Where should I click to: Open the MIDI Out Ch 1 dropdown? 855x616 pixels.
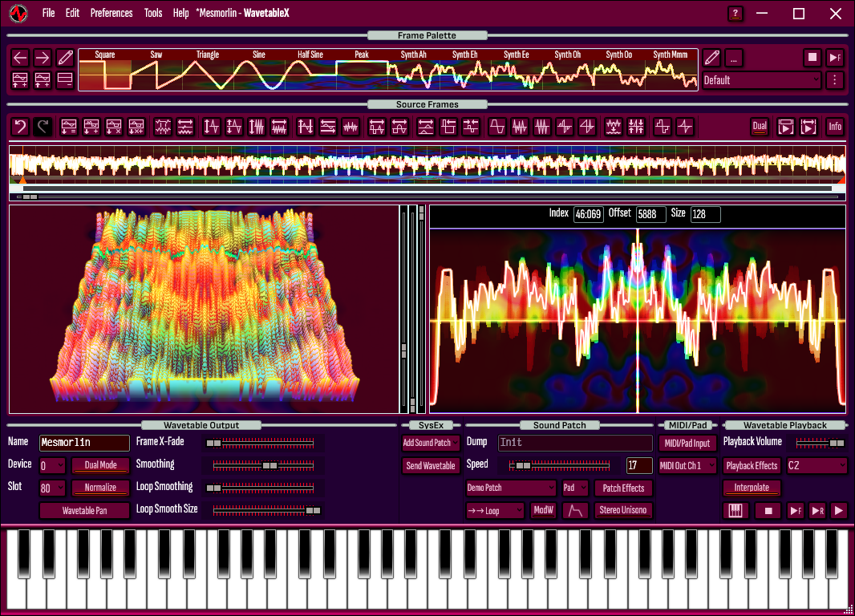coord(687,465)
